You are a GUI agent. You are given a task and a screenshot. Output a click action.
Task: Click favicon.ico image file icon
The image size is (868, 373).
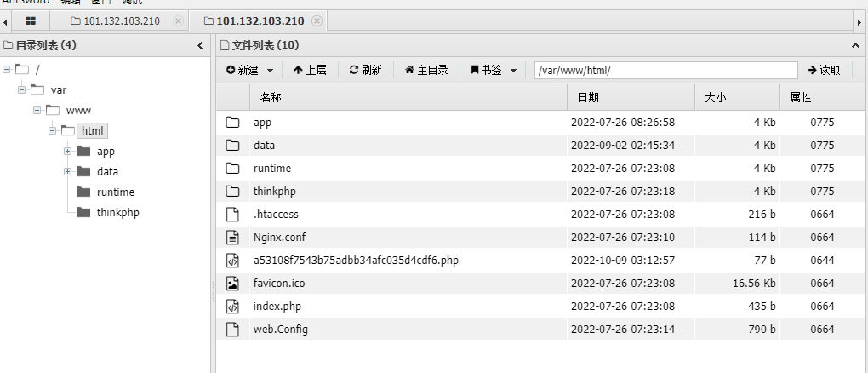232,284
